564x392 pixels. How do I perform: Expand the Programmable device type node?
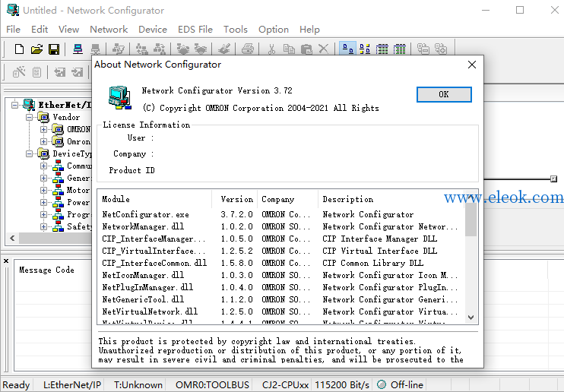[43, 215]
